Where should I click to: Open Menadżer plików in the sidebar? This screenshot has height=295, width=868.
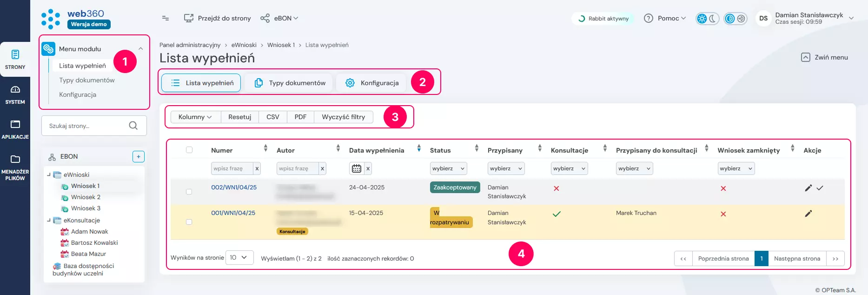pyautogui.click(x=15, y=168)
